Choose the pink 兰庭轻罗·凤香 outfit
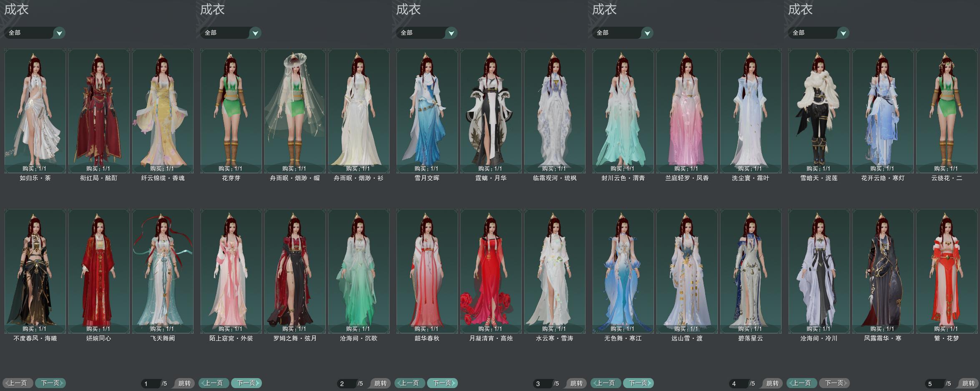The width and height of the screenshot is (980, 391). click(687, 111)
